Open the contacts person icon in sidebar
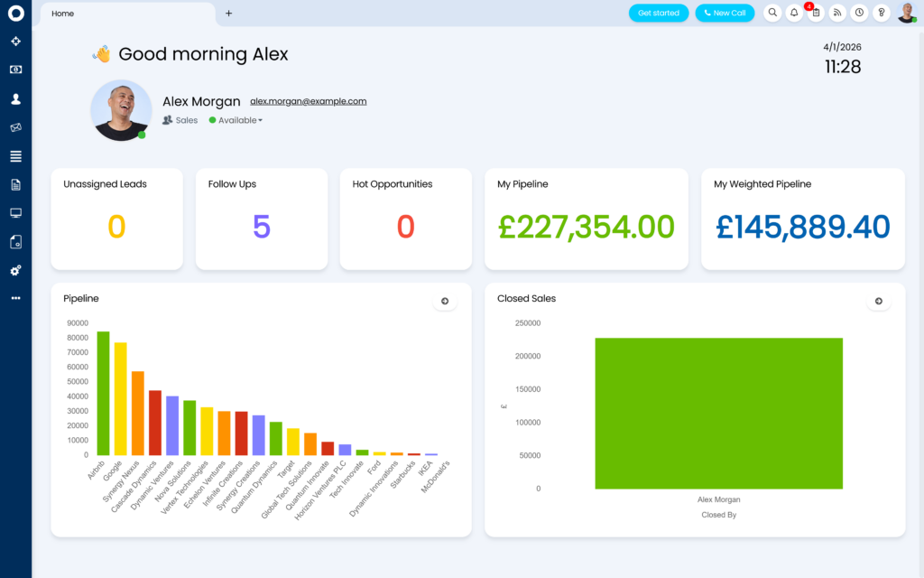 pyautogui.click(x=15, y=98)
